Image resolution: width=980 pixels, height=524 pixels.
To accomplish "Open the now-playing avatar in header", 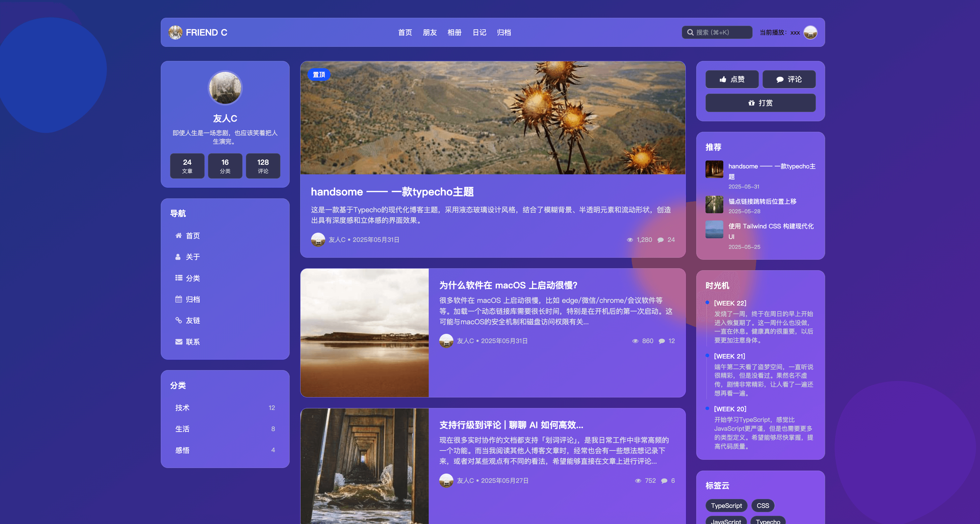I will click(x=810, y=32).
